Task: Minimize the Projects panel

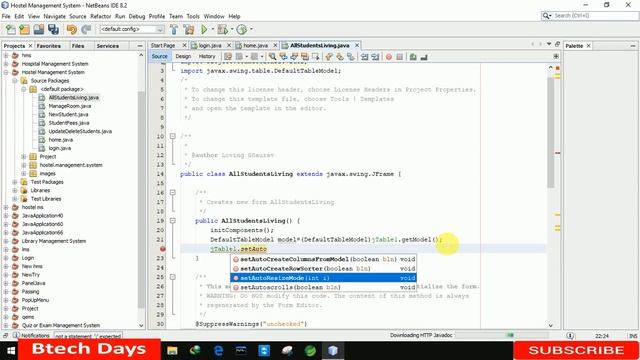Action: [x=140, y=46]
